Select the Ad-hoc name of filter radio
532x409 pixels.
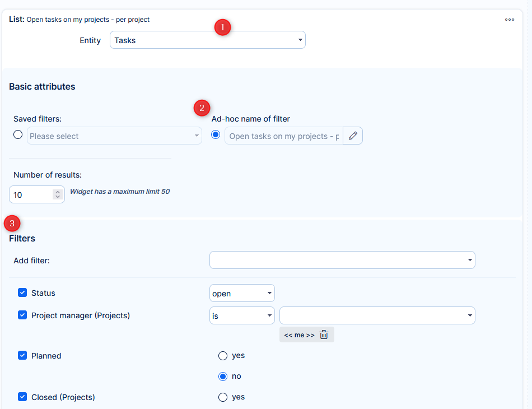tap(216, 135)
